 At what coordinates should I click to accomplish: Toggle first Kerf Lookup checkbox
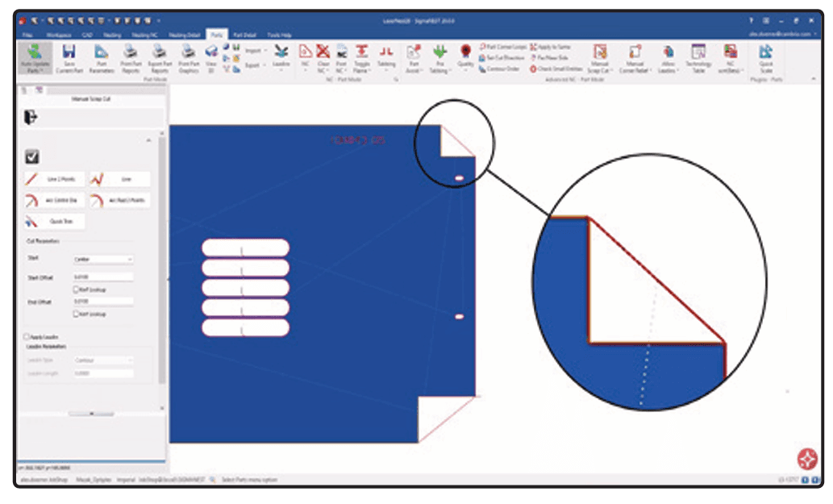click(x=76, y=289)
